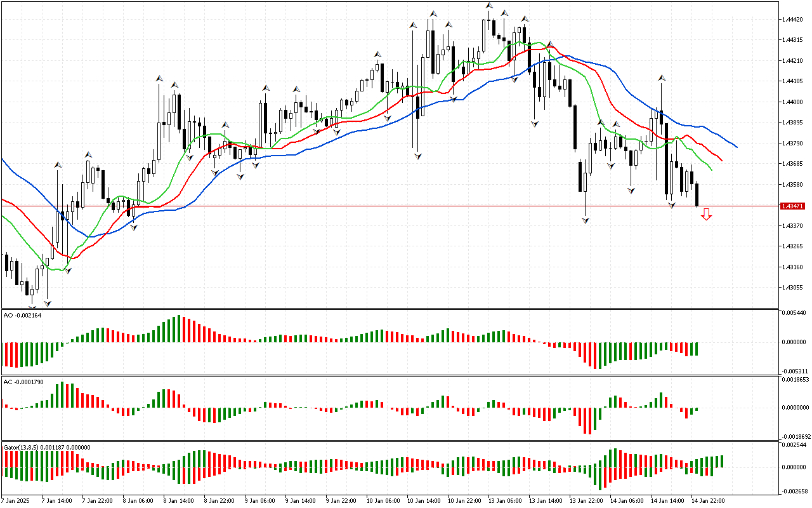Click the 1.43790 price axis level

tap(794, 144)
